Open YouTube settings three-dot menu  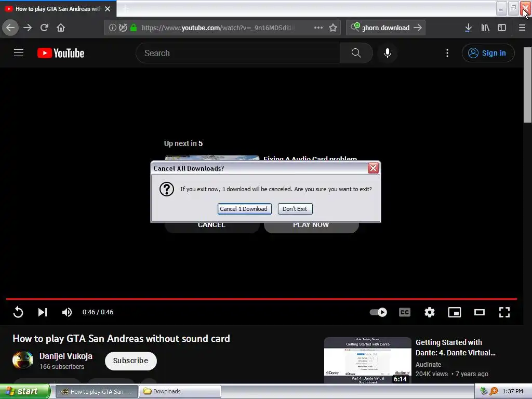[x=447, y=53]
